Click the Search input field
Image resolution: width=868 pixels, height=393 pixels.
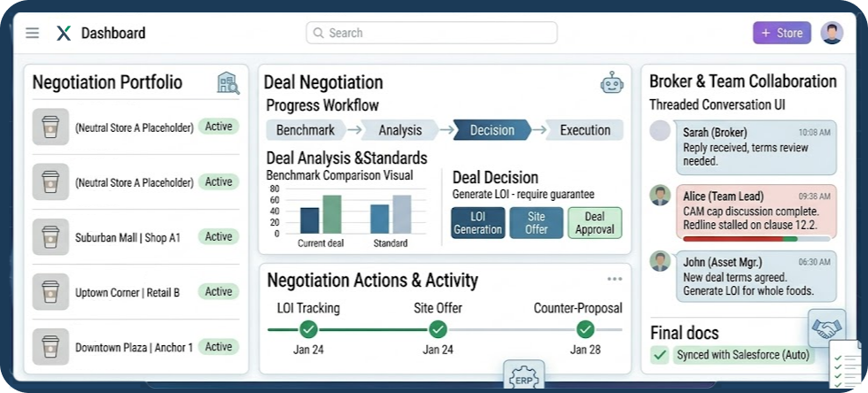432,34
